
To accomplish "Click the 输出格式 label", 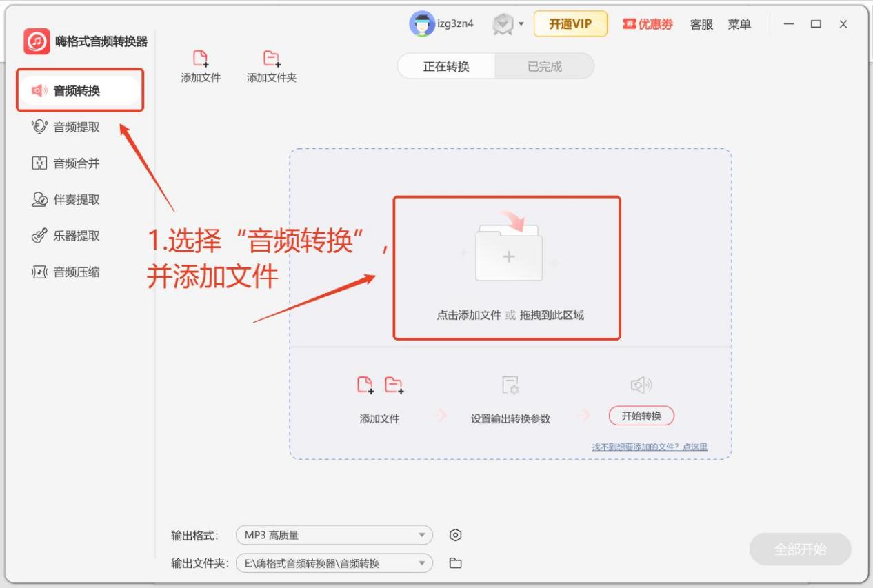I will (194, 536).
